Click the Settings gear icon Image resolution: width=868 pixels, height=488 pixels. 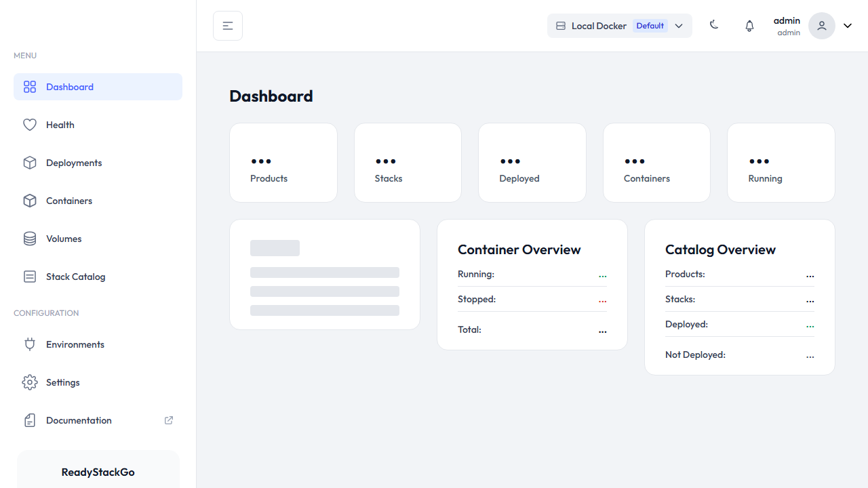point(30,382)
